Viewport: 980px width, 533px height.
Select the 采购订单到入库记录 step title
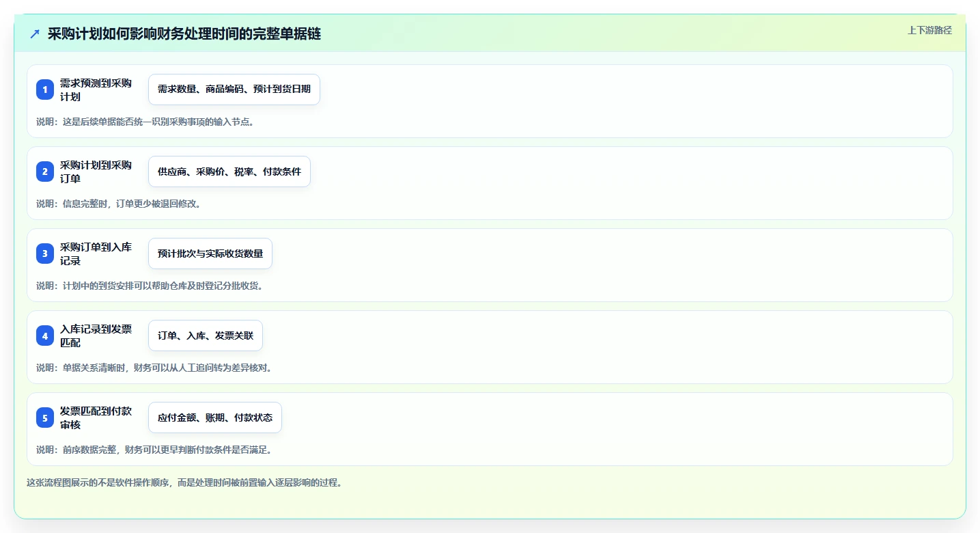point(96,254)
